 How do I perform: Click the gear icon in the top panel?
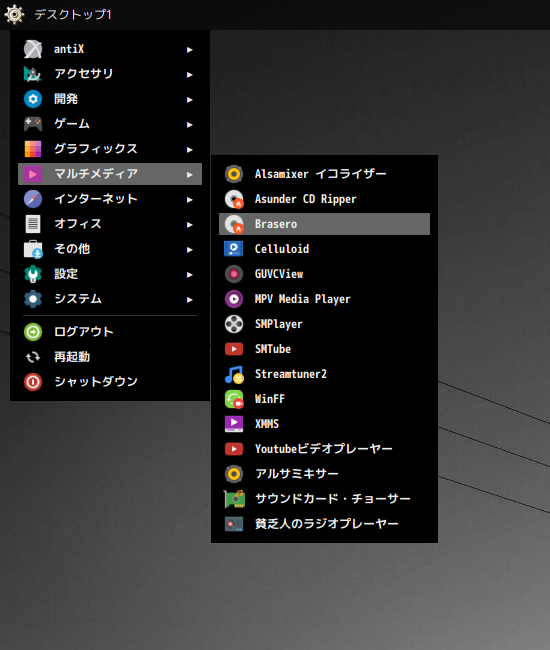click(x=14, y=15)
